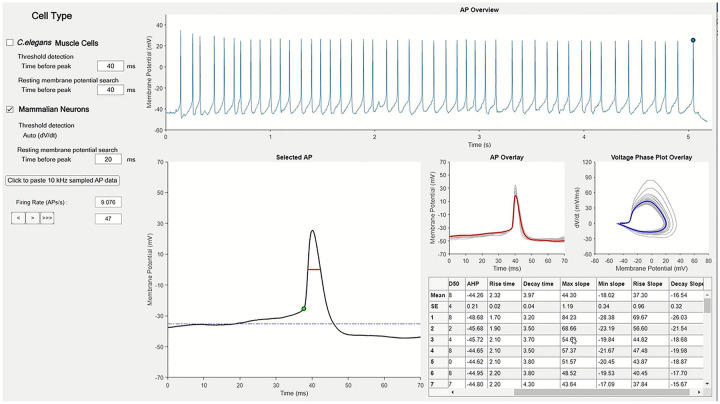This screenshot has width=720, height=404.
Task: Click row 2 Rise time cell 1.90
Action: (x=504, y=329)
